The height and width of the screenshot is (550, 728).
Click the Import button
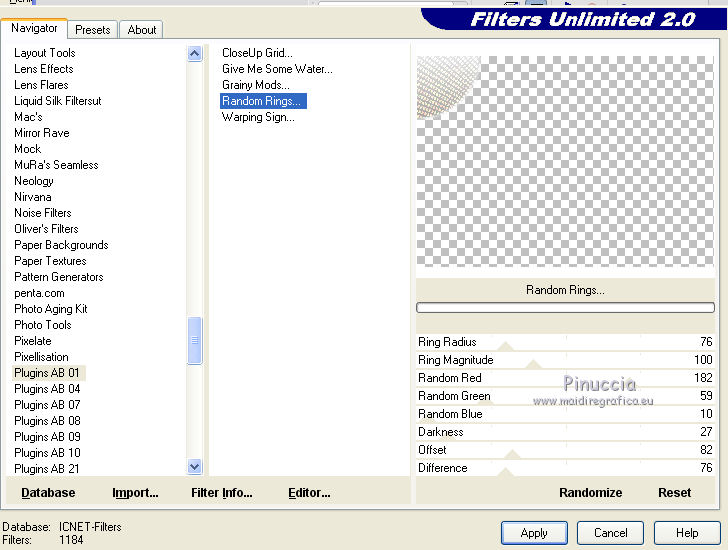coord(135,493)
